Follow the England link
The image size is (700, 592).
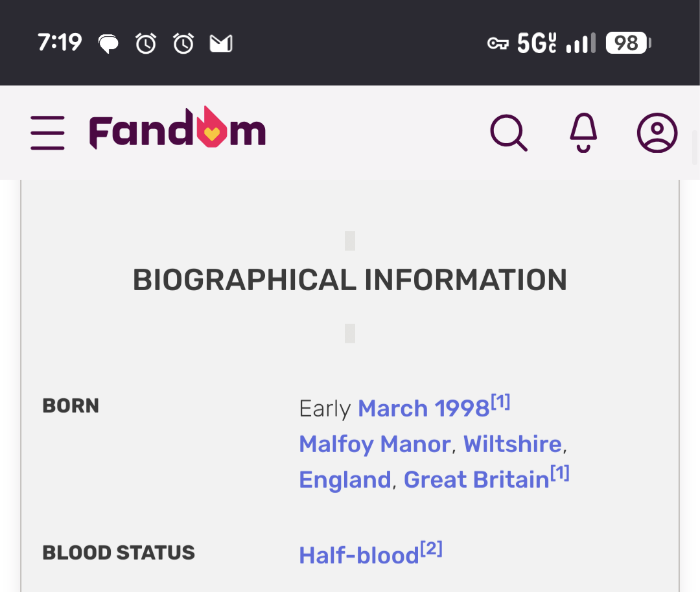[x=345, y=479]
